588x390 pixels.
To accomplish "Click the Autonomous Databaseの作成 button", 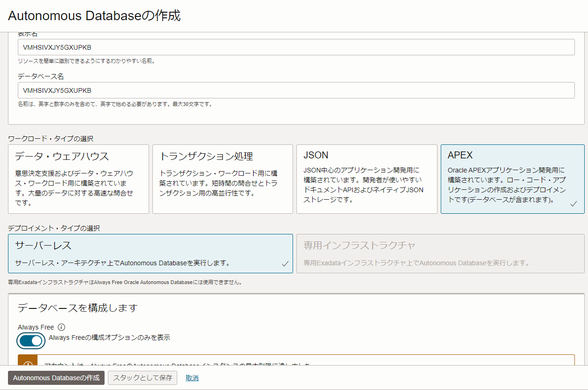I will point(56,378).
